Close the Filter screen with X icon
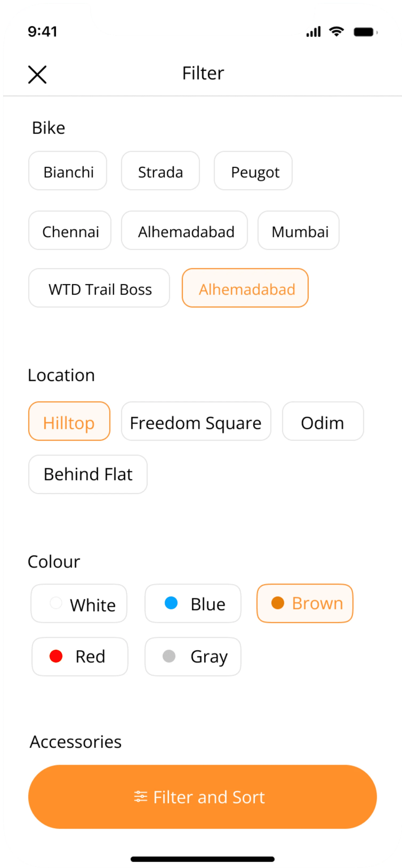Image resolution: width=402 pixels, height=868 pixels. (37, 74)
